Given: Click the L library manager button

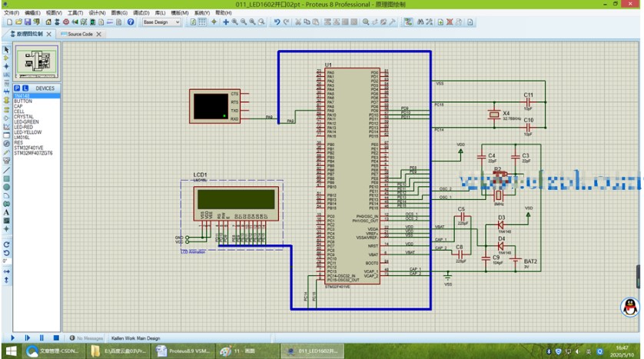Looking at the screenshot, I should coord(25,88).
